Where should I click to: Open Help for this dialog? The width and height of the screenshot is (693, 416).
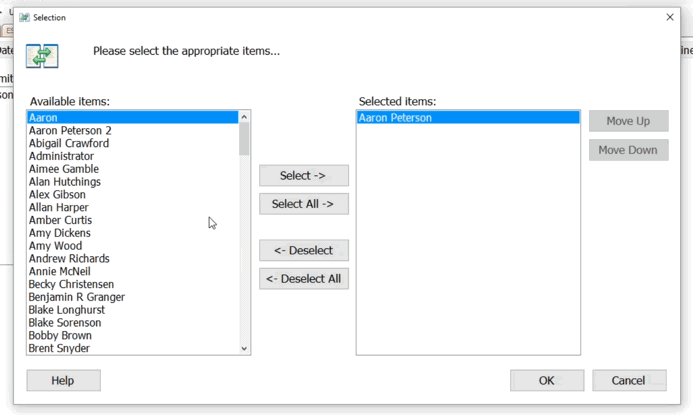(63, 381)
